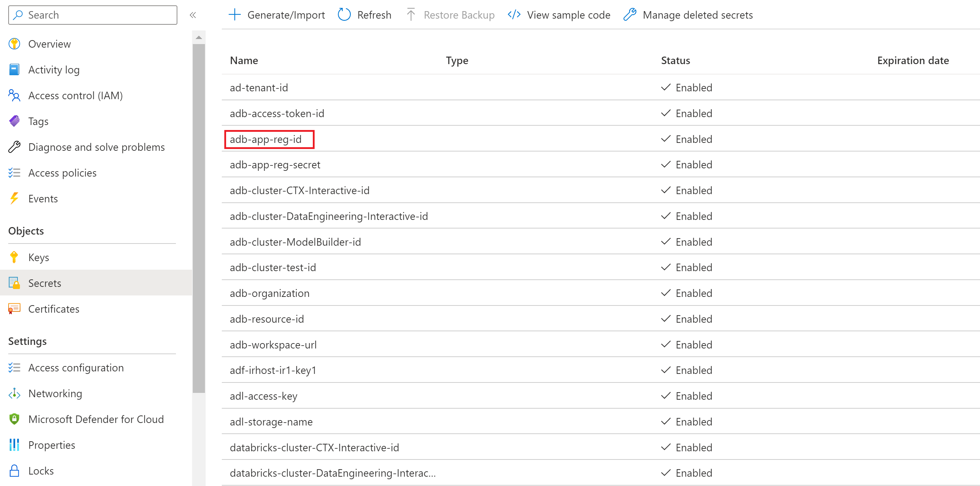This screenshot has width=980, height=486.
Task: Open the adb-workspace-url secret
Action: click(273, 345)
